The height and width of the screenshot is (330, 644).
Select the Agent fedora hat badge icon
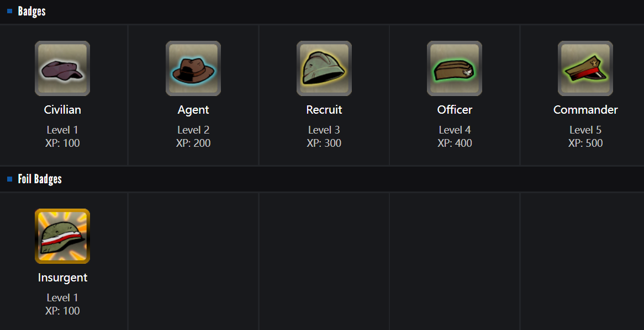(x=193, y=68)
